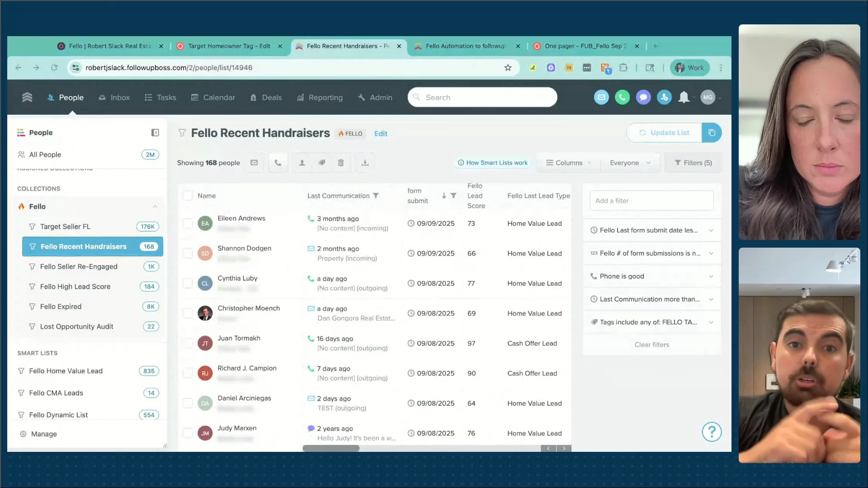Viewport: 868px width, 488px height.
Task: Switch to Target Homeowner Tag browser tab
Action: [229, 46]
